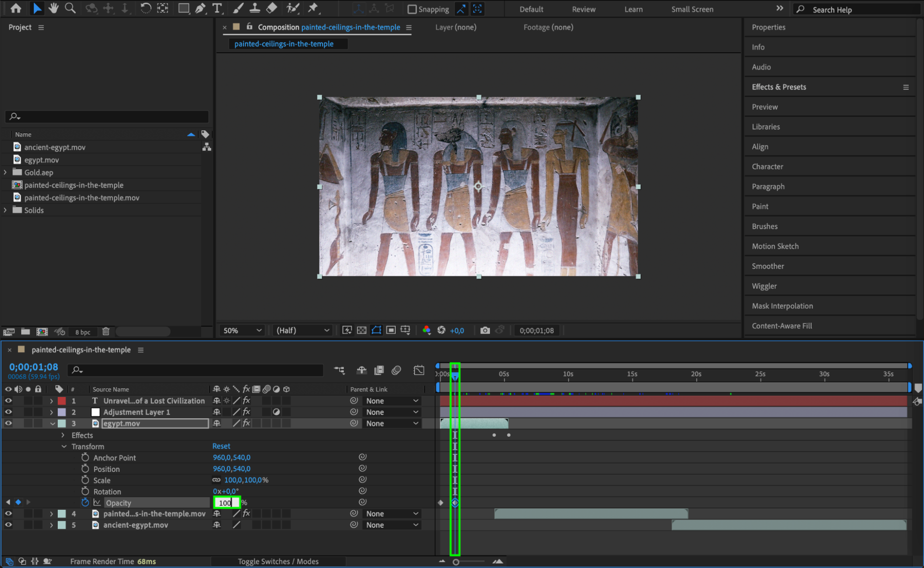924x568 pixels.
Task: Hide the Adjustment Layer 1 eye
Action: click(x=8, y=412)
